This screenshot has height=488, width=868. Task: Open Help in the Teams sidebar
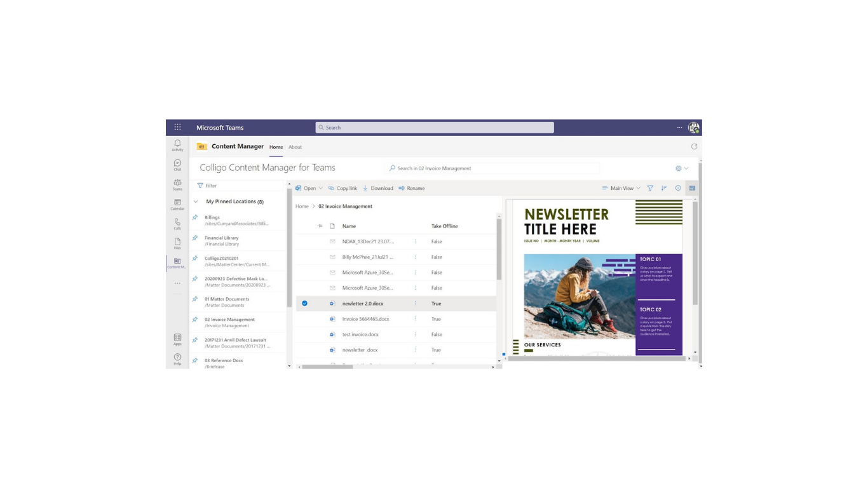pos(177,359)
